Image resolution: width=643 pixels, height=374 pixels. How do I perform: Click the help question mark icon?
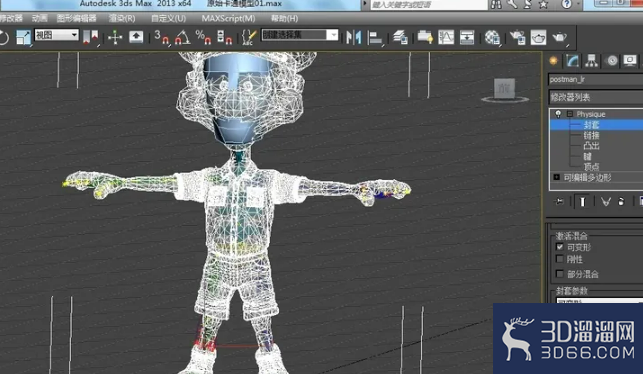click(566, 5)
